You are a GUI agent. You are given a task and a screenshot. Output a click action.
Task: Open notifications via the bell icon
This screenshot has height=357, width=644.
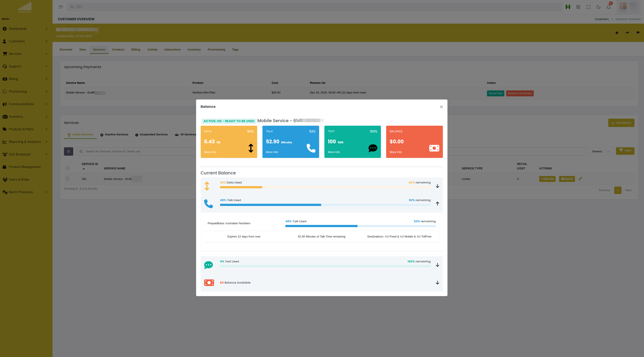pyautogui.click(x=608, y=7)
